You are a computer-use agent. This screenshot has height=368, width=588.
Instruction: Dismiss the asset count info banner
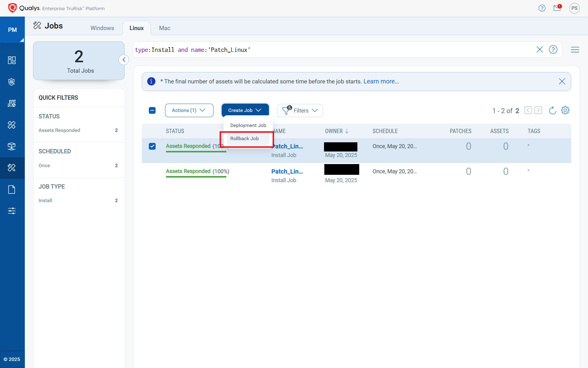pos(562,81)
